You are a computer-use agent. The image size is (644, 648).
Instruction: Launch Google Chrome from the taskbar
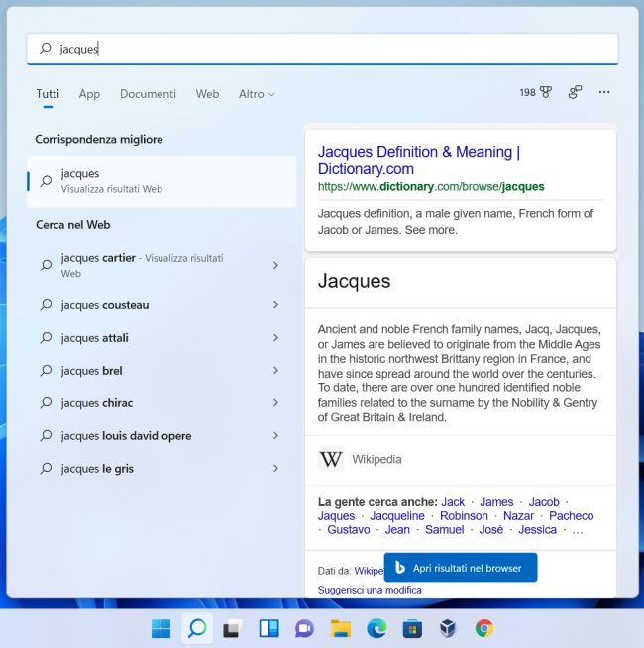(483, 628)
